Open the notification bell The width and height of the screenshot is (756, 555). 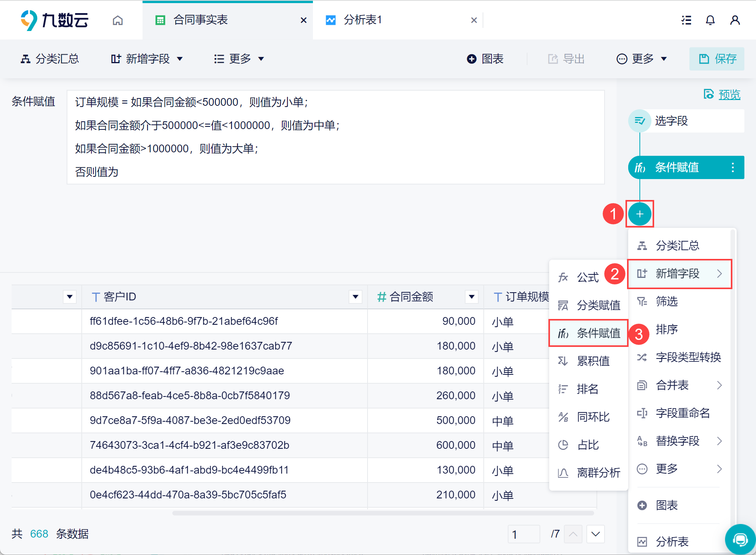point(710,20)
